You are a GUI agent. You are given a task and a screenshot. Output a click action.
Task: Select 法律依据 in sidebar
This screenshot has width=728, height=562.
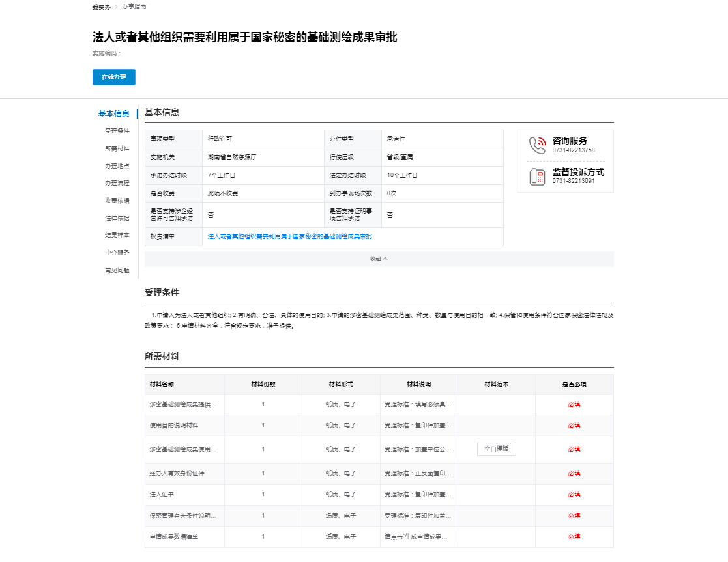pos(117,218)
